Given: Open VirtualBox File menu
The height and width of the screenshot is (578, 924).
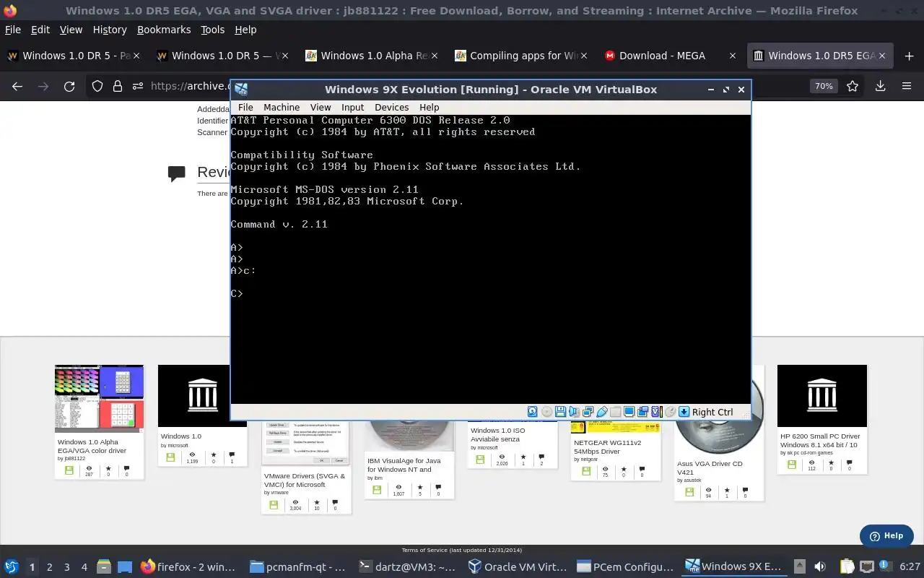Looking at the screenshot, I should point(245,107).
